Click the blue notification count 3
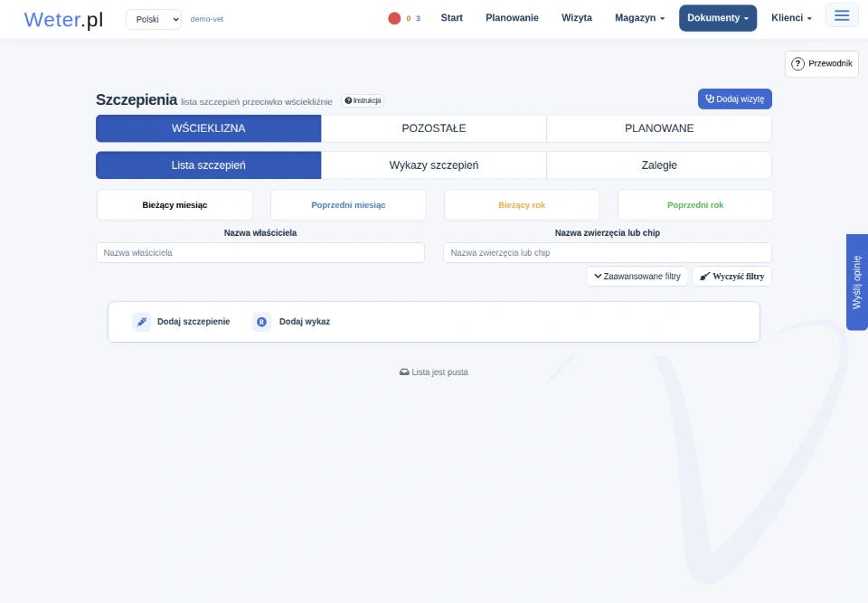868x603 pixels. 418,18
